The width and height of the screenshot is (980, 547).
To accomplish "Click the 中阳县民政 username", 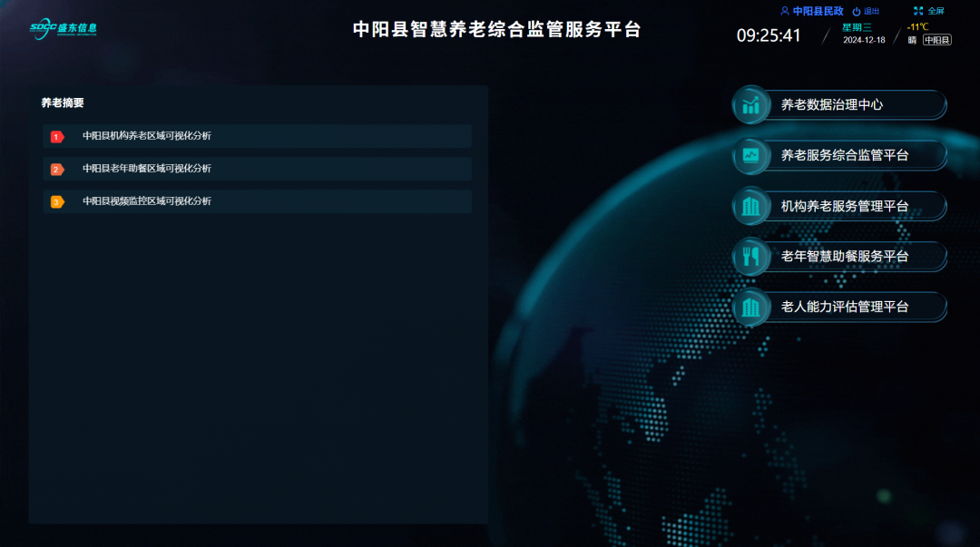I will (x=818, y=11).
